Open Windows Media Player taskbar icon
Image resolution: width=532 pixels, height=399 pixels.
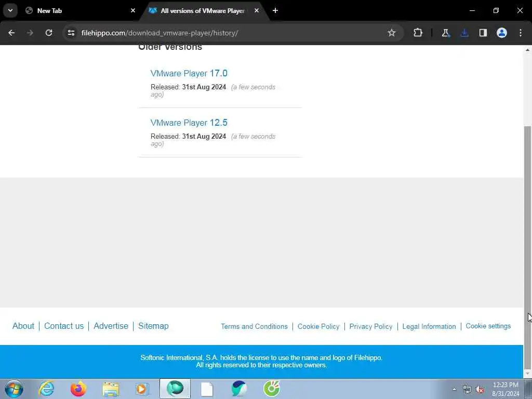(142, 389)
